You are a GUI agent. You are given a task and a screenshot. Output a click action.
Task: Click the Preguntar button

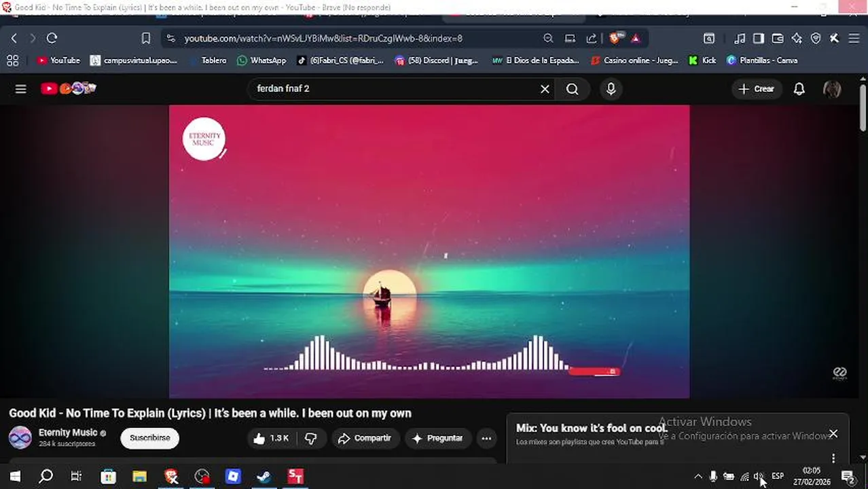click(x=437, y=438)
